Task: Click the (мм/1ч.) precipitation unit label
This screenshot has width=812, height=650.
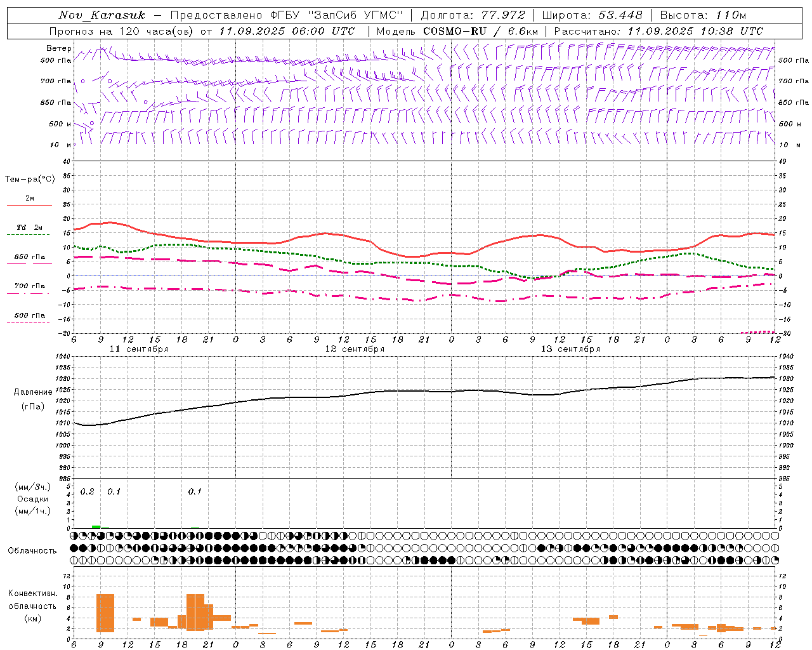Action: 33,511
